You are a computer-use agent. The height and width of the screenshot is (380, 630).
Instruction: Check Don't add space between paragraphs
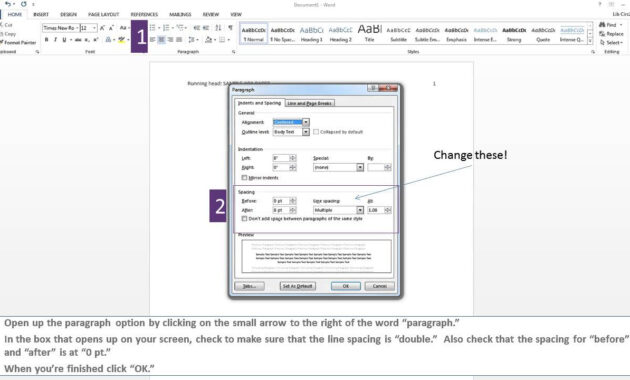coord(244,219)
